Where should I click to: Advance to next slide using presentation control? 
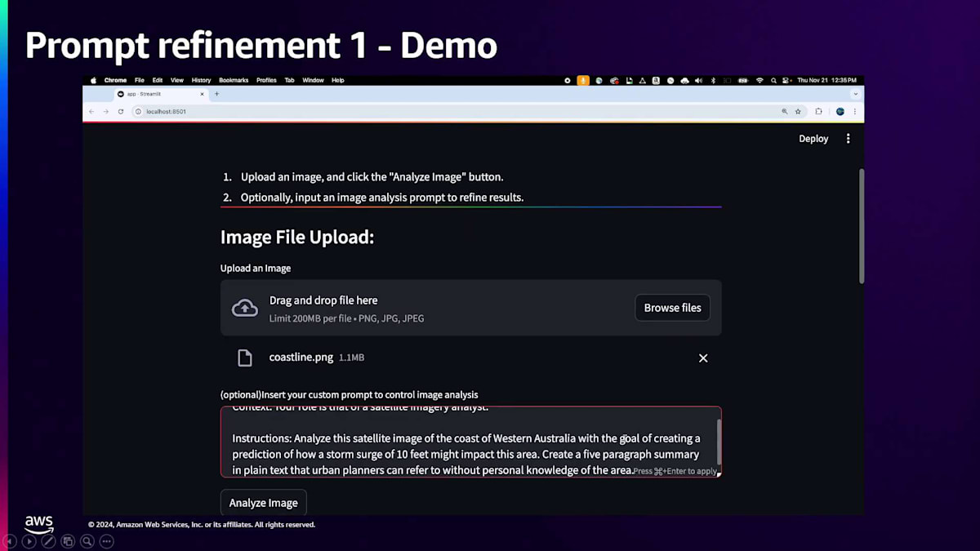(x=29, y=540)
